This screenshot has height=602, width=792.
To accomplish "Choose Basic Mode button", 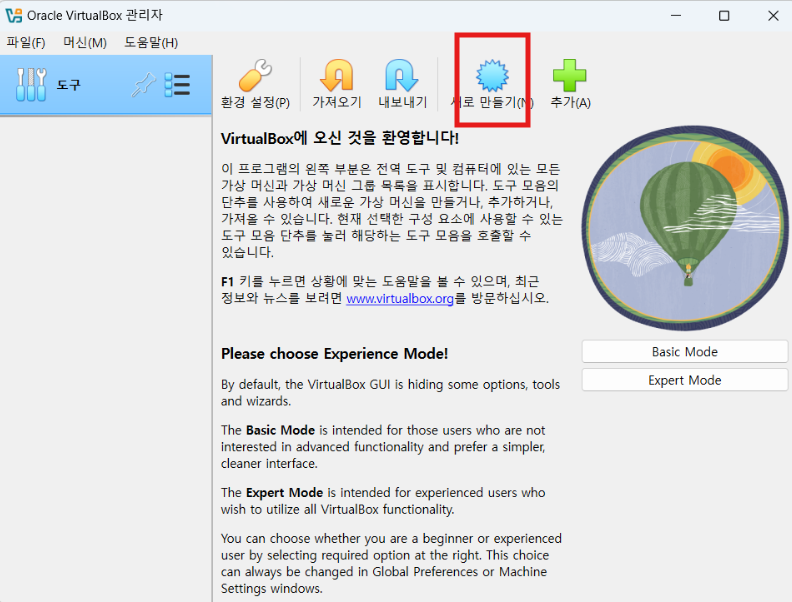I will coord(684,352).
